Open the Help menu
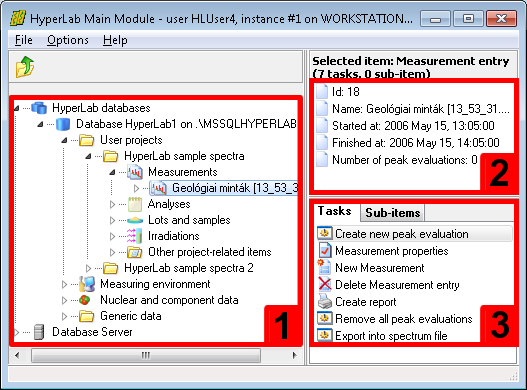Viewport: 527px width, 390px height. tap(115, 40)
